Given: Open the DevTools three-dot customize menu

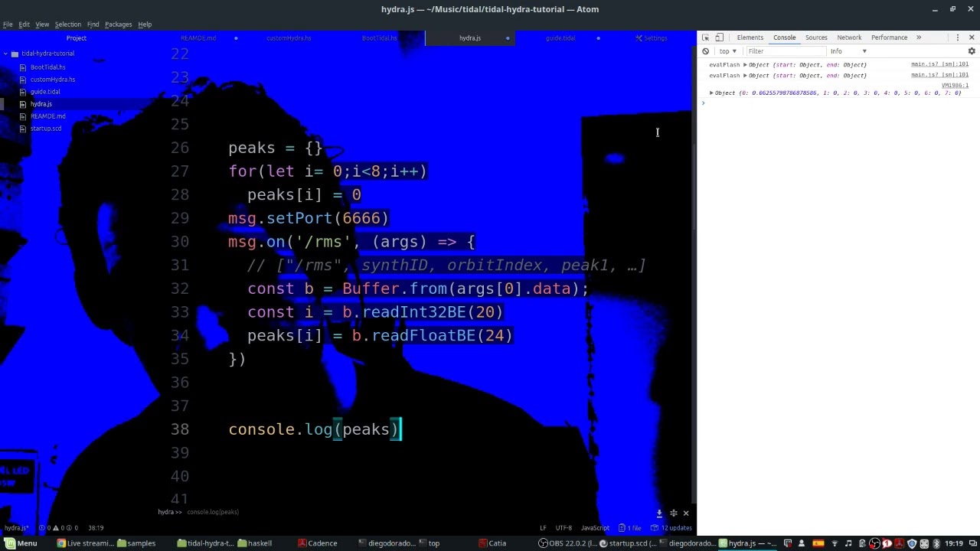Looking at the screenshot, I should (x=957, y=37).
